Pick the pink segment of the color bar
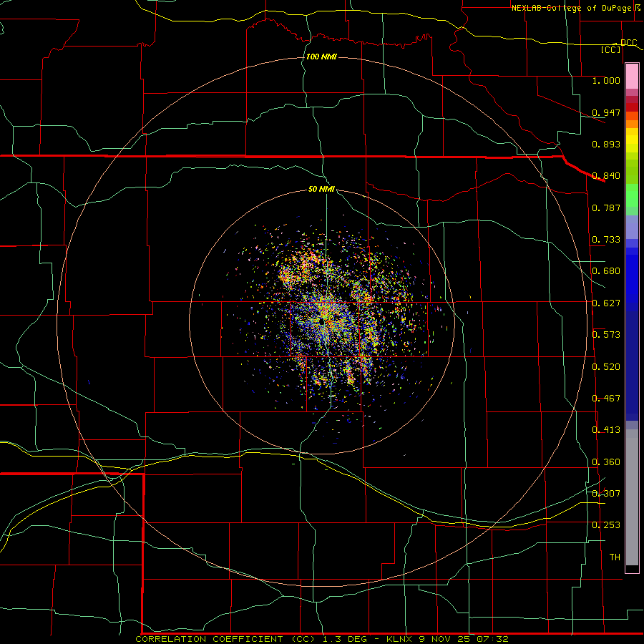Viewport: 644px width, 644px height. (632, 76)
